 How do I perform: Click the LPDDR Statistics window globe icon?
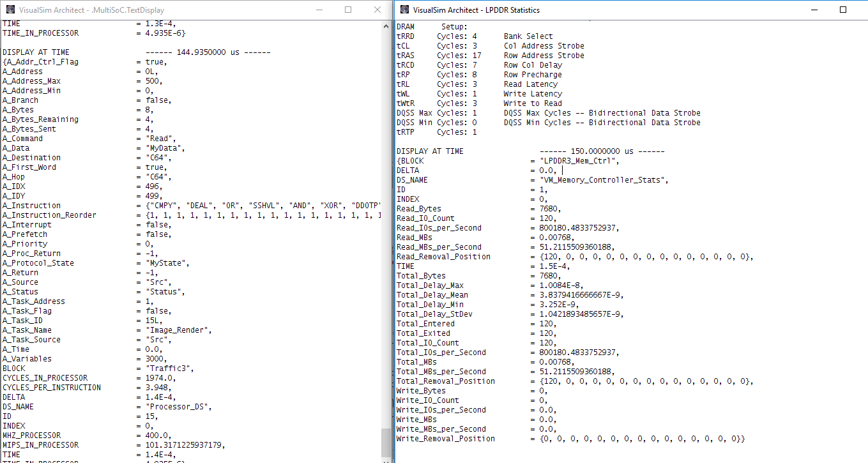point(404,10)
